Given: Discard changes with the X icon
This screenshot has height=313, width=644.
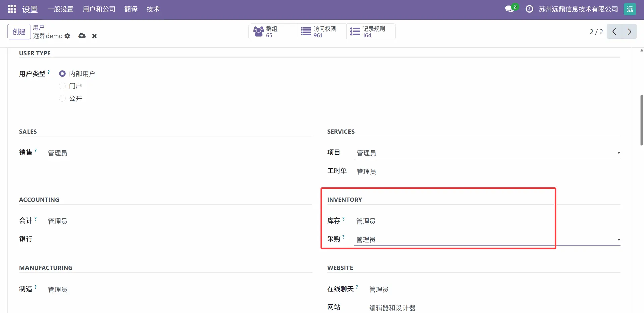Looking at the screenshot, I should (x=94, y=36).
